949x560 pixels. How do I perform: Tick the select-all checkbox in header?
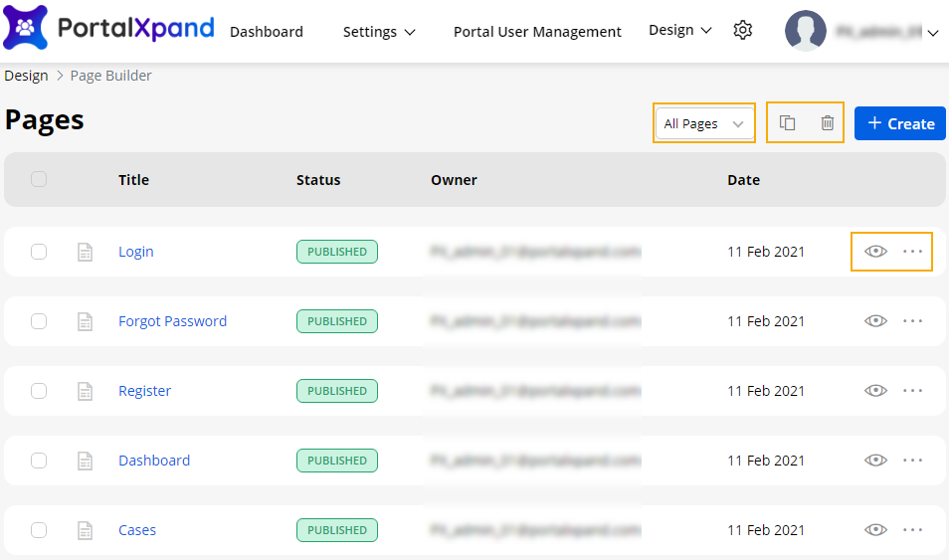click(39, 179)
